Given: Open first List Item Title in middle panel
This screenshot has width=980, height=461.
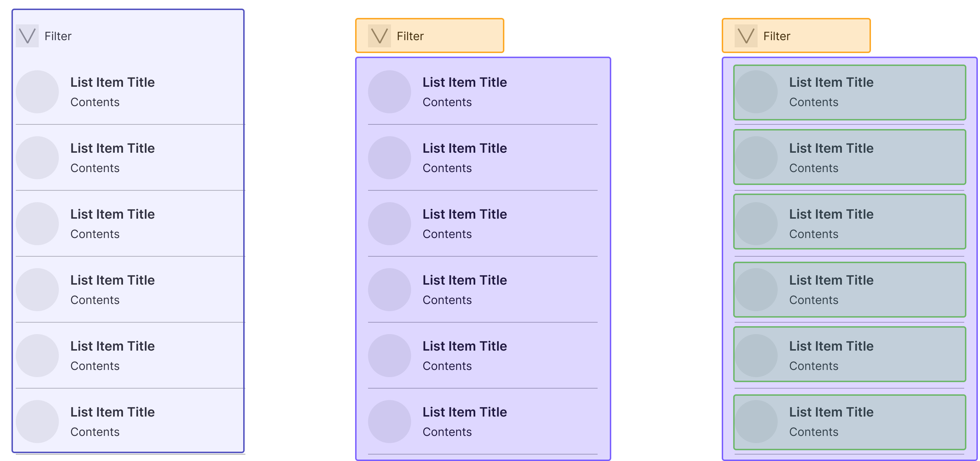Looking at the screenshot, I should coord(465,82).
